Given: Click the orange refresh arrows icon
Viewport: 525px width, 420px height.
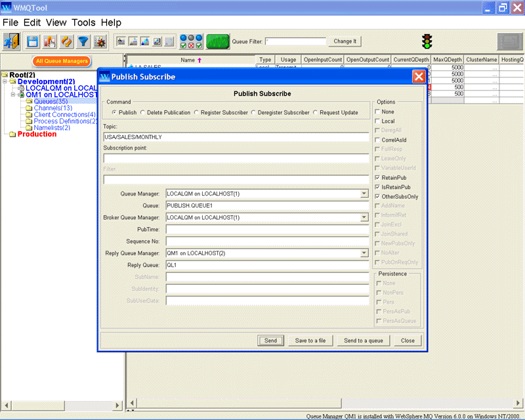Looking at the screenshot, I should coord(66,41).
